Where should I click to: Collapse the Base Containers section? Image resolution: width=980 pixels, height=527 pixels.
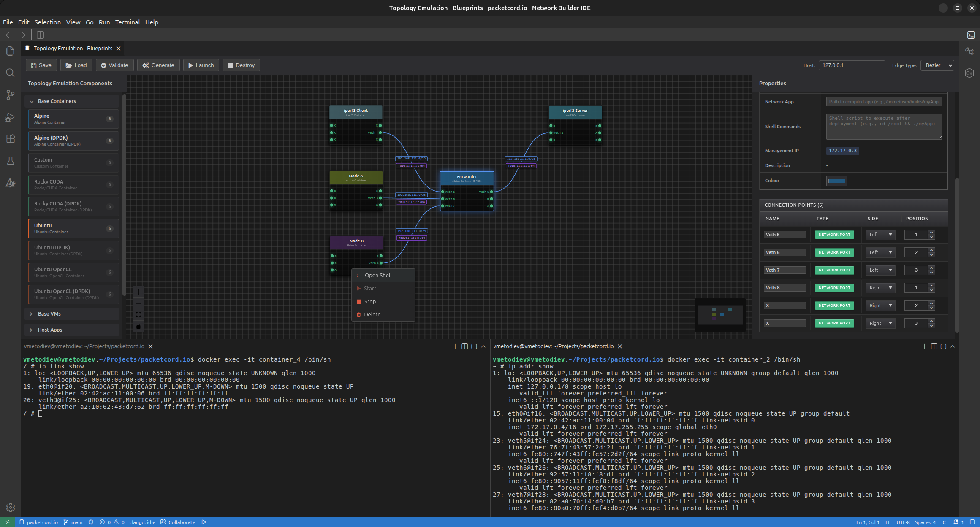click(x=72, y=101)
